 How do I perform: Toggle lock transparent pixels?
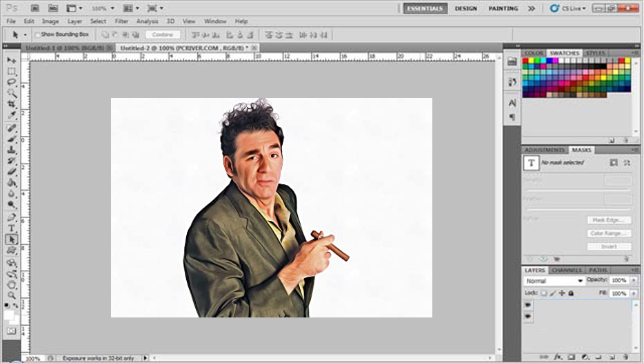point(544,293)
